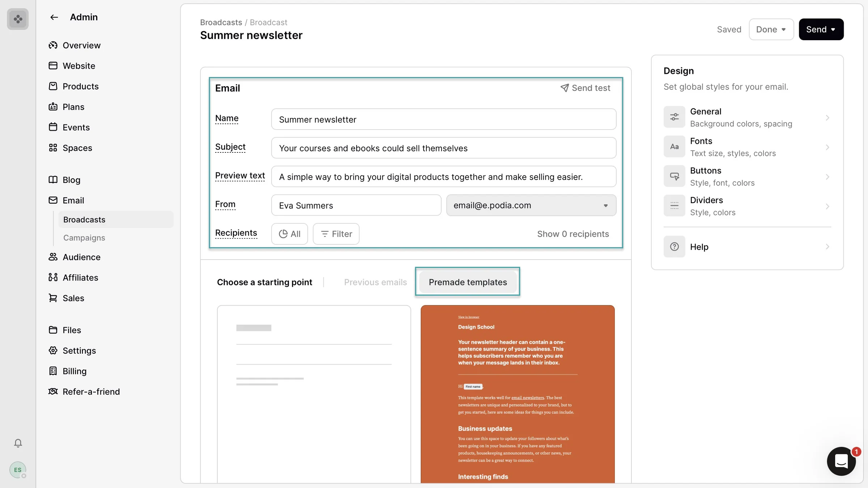Image resolution: width=868 pixels, height=488 pixels.
Task: Click the Spaces grid icon
Action: (x=53, y=148)
